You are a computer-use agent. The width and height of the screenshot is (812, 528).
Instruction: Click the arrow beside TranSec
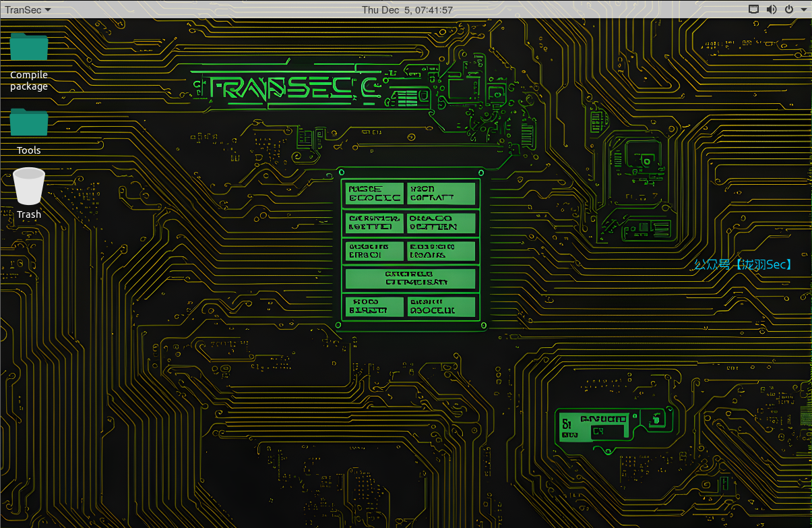[x=48, y=10]
